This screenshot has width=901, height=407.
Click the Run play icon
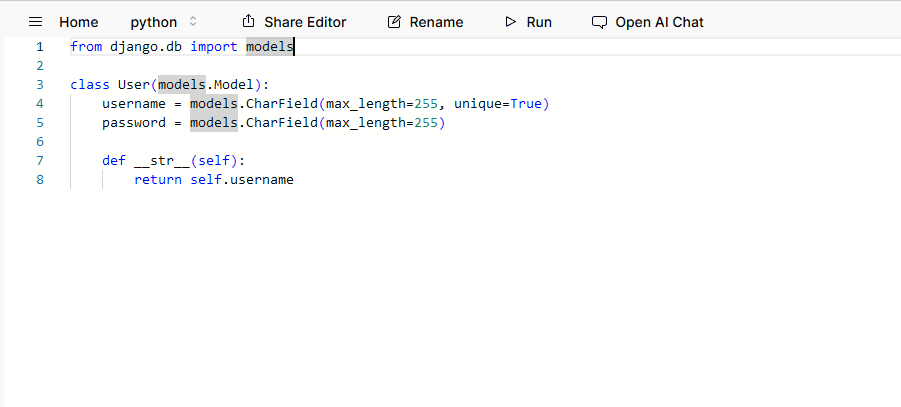(510, 22)
